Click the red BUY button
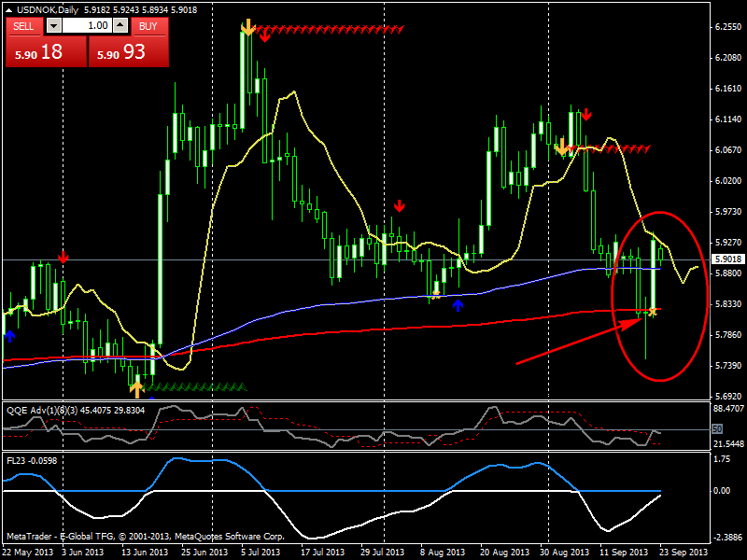Viewport: 747px width, 560px height. pos(148,26)
